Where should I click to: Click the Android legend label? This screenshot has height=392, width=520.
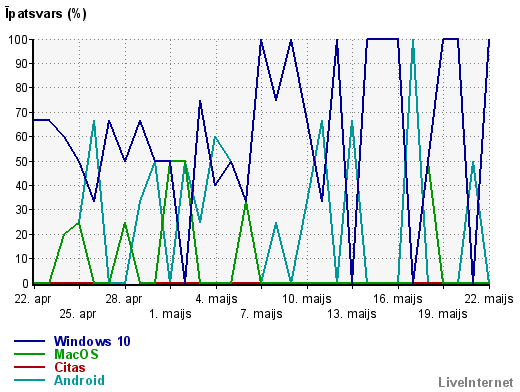coord(79,380)
